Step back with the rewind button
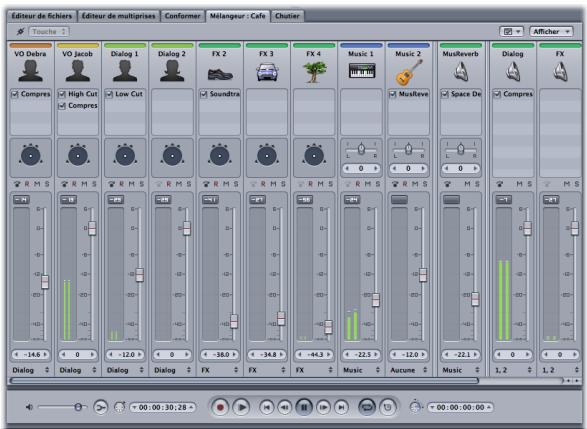Screen dimensions: 587x429 285,407
